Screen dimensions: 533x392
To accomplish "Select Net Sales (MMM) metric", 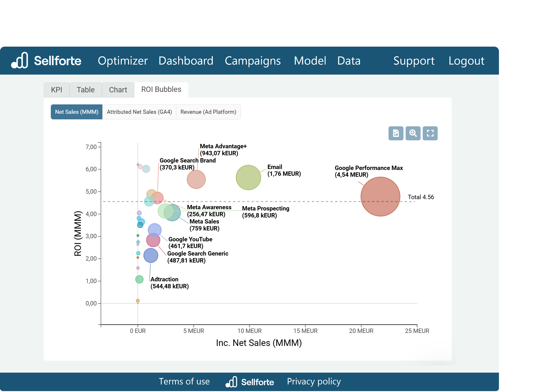I will (76, 112).
